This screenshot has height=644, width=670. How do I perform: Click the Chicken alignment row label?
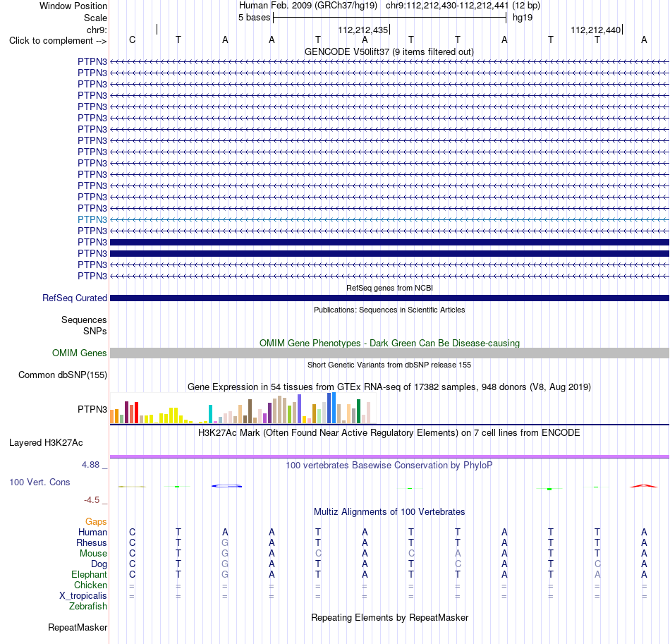90,585
